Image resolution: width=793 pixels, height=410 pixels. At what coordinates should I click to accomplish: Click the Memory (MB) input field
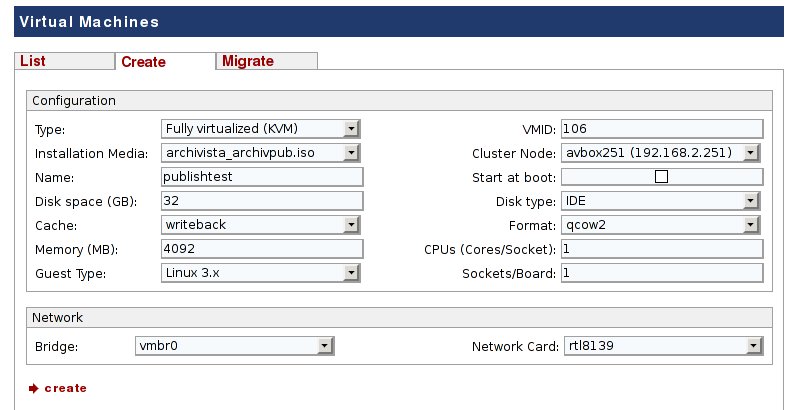pyautogui.click(x=261, y=248)
